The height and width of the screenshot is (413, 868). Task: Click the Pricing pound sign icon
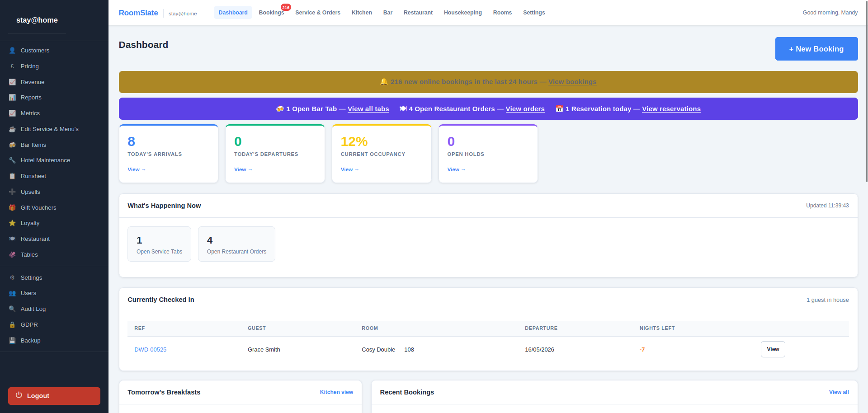(x=12, y=66)
